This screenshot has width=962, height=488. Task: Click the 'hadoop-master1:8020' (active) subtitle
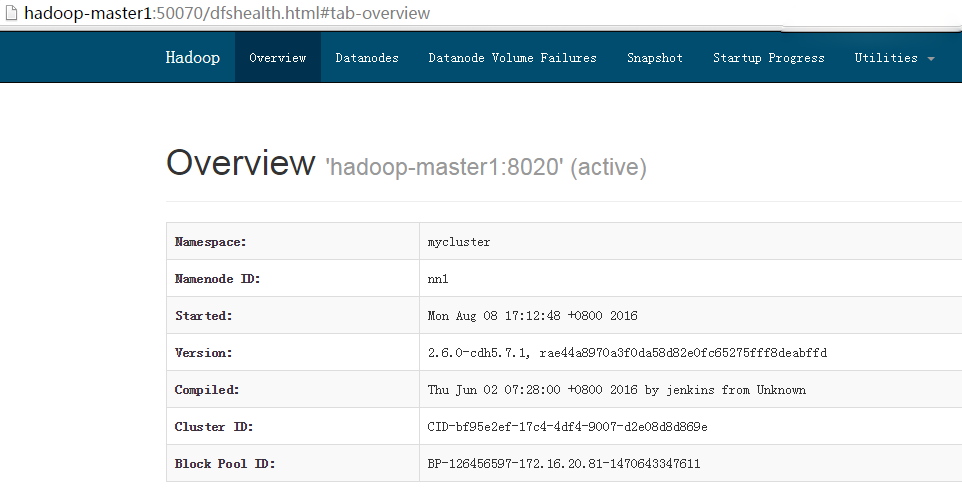click(x=486, y=167)
